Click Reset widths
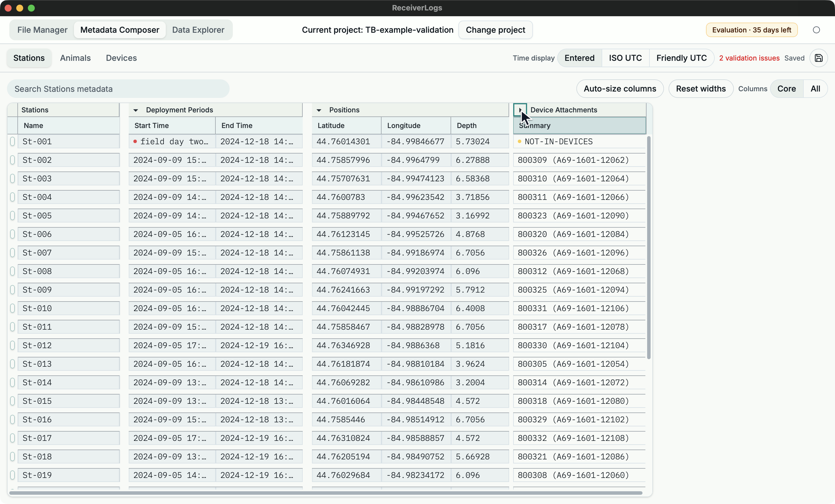Screen dimensions: 835x504 [x=701, y=89]
